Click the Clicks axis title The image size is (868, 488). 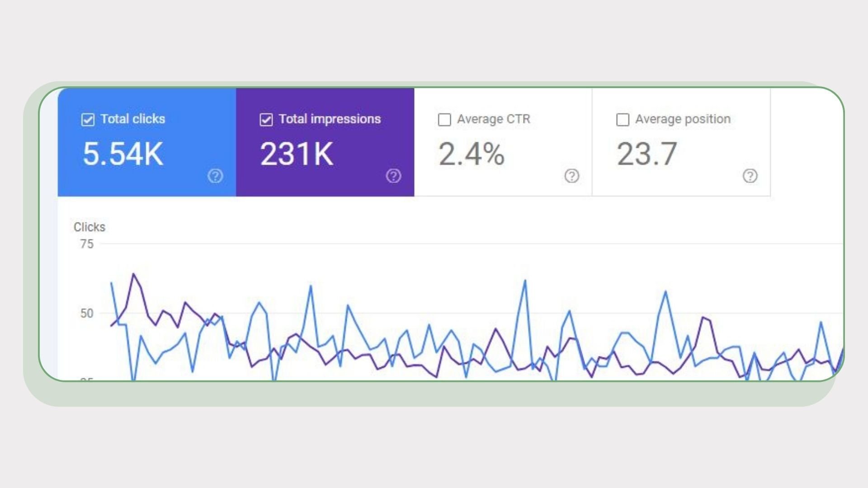90,227
